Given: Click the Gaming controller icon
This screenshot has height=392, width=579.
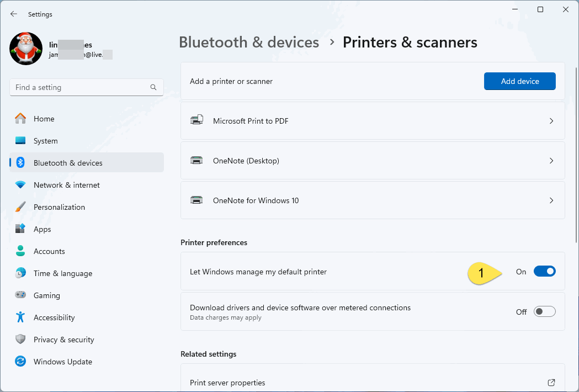Looking at the screenshot, I should (x=20, y=295).
